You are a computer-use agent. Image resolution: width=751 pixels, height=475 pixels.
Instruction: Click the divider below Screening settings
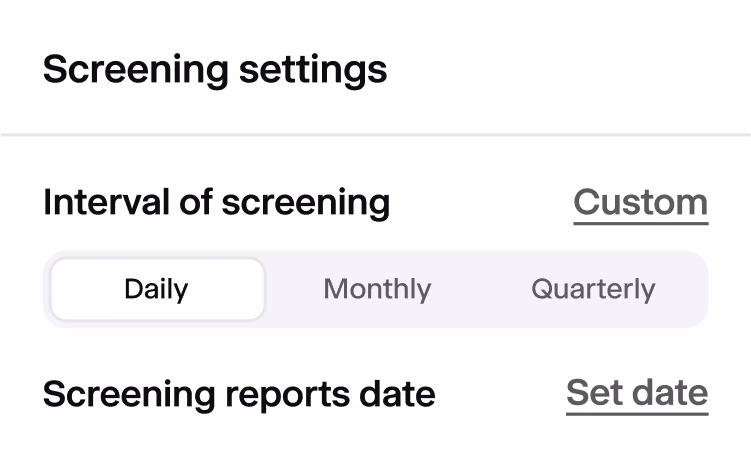(376, 135)
